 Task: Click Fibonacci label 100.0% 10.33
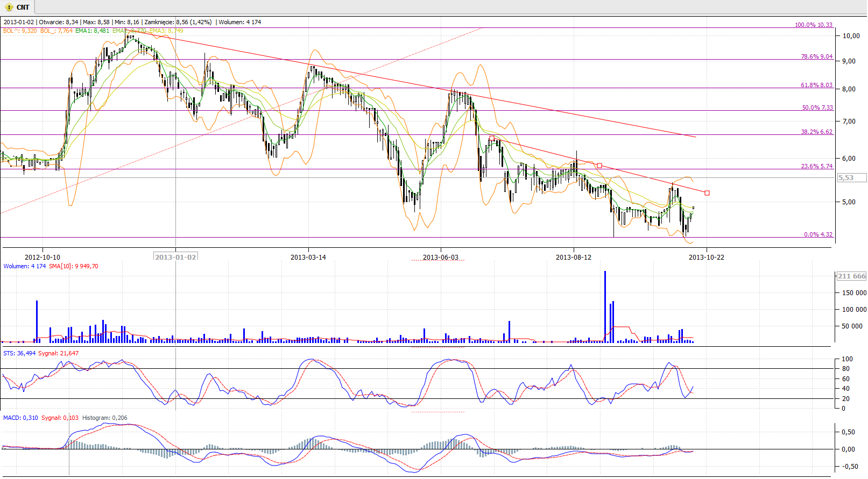tap(813, 25)
